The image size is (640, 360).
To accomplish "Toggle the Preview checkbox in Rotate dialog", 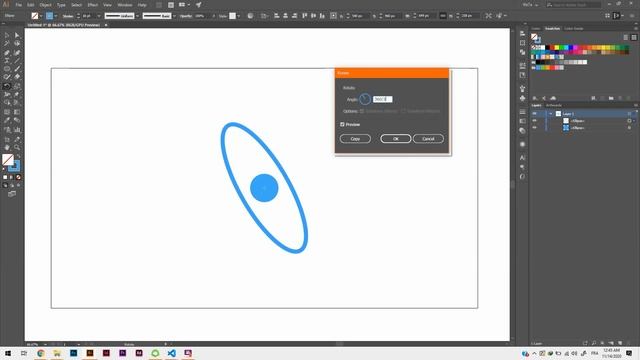I will pyautogui.click(x=342, y=124).
